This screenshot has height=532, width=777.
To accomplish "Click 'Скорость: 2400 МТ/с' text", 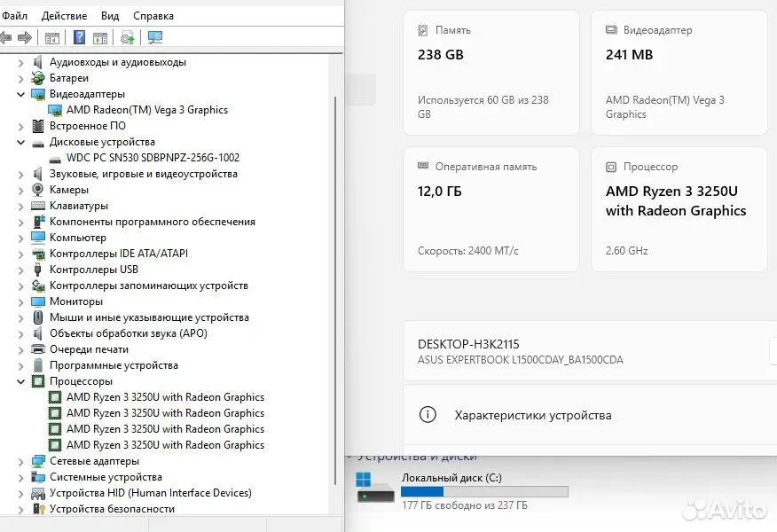I will click(467, 251).
